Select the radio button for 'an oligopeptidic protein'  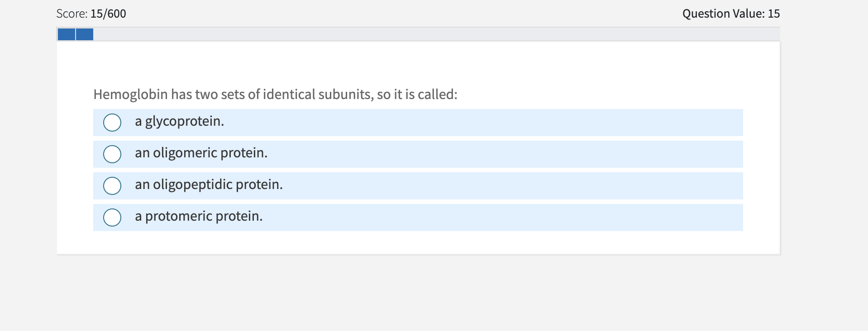112,185
